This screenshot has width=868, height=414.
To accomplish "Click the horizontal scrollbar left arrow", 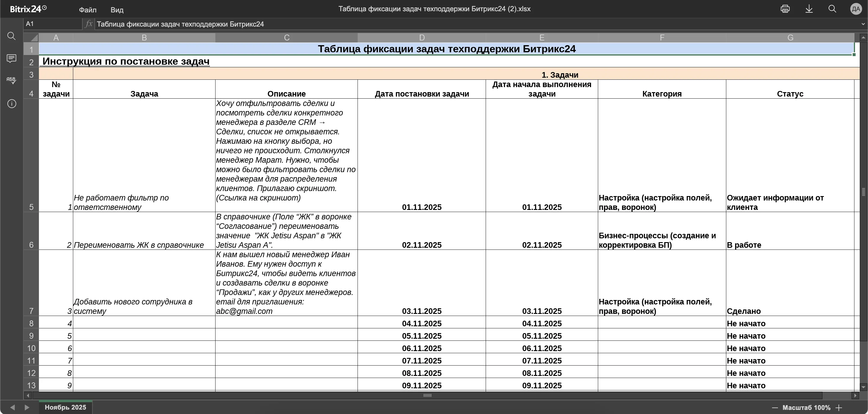I will [28, 395].
